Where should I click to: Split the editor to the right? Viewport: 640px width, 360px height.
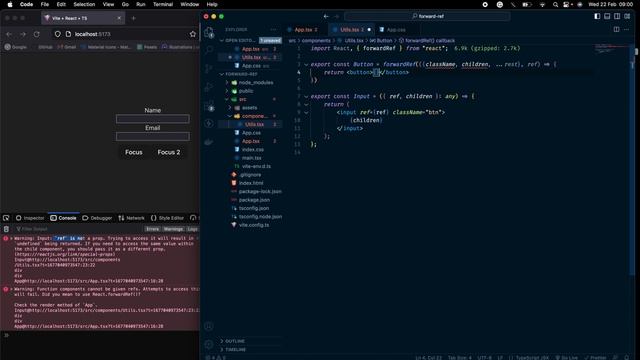[617, 29]
